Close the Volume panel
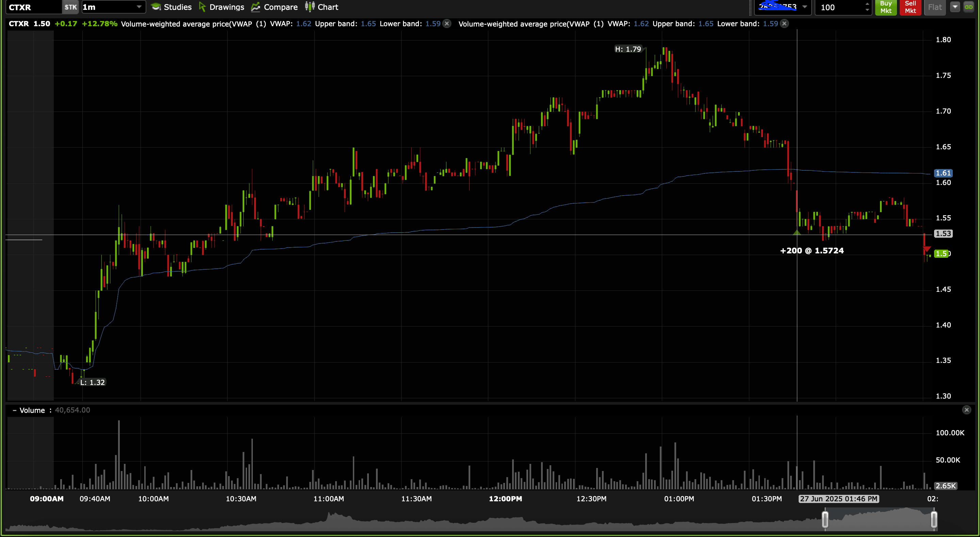Image resolution: width=980 pixels, height=537 pixels. click(x=966, y=410)
